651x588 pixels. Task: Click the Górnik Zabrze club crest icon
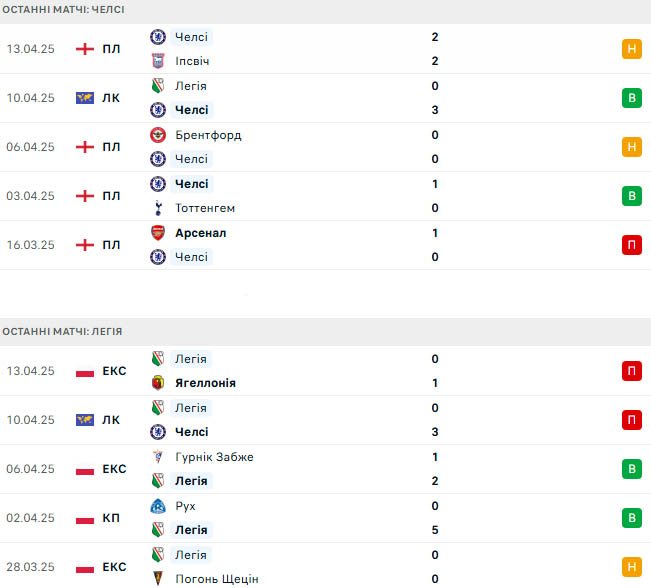pyautogui.click(x=158, y=457)
